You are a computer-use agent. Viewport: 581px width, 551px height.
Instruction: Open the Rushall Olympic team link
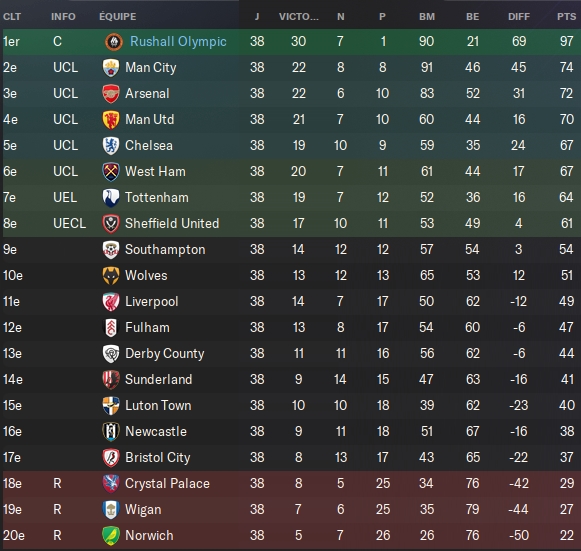coord(178,42)
